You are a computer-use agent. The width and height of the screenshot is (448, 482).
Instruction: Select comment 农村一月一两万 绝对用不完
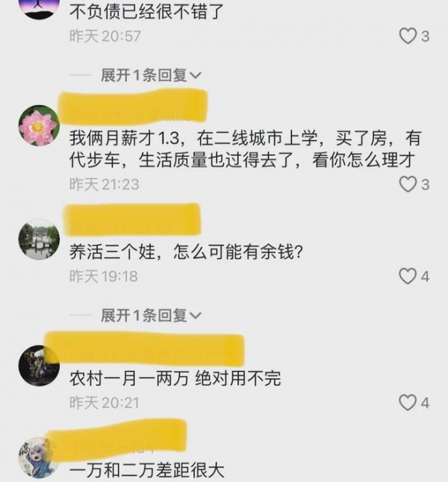(x=175, y=378)
